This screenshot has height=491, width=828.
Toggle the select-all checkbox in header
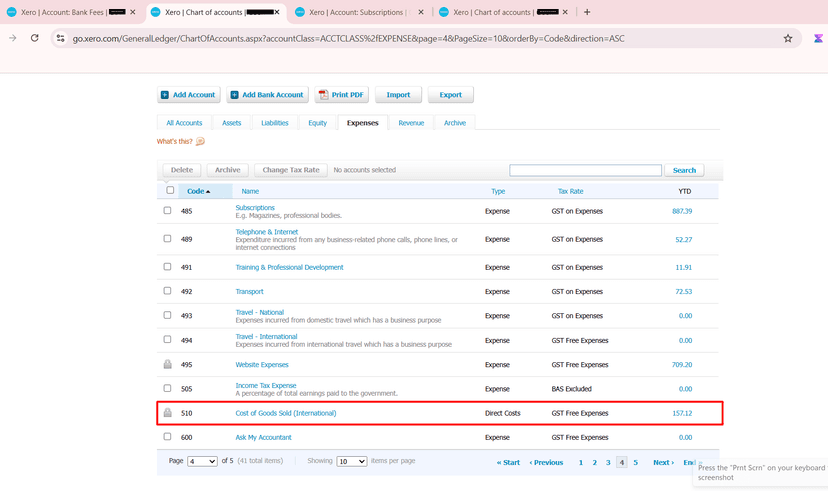click(170, 190)
